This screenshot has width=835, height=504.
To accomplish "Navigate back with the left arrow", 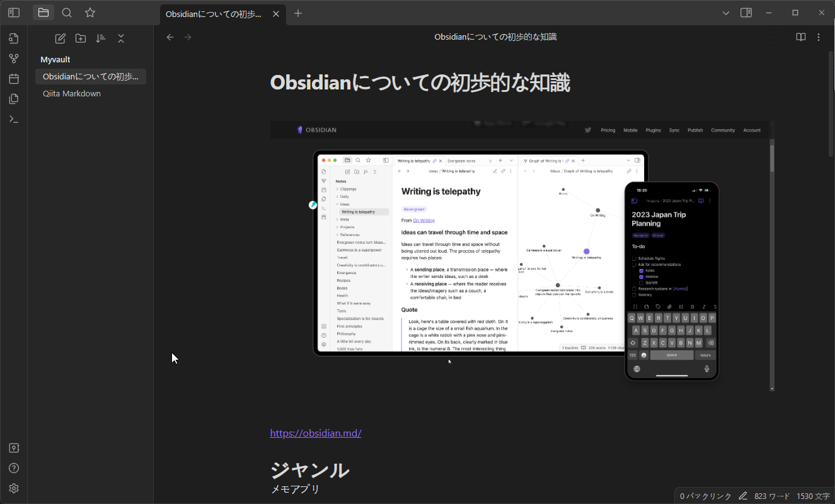I will (170, 37).
